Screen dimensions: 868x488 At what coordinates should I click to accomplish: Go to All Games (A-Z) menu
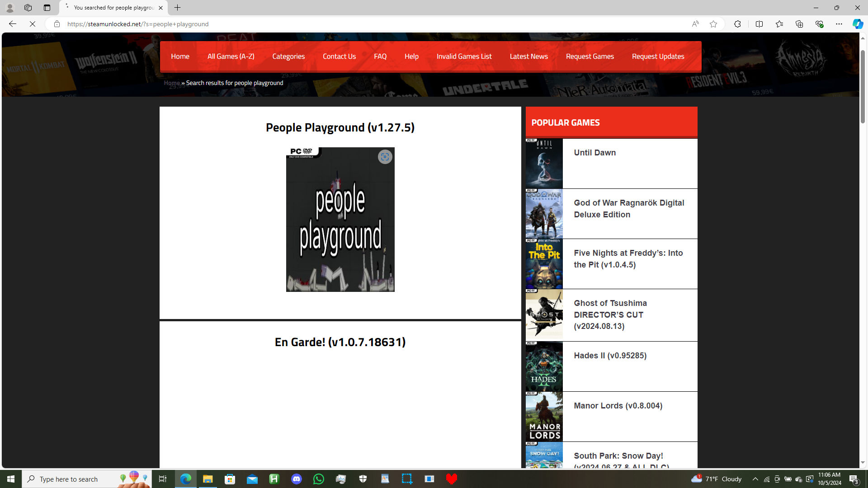tap(231, 56)
